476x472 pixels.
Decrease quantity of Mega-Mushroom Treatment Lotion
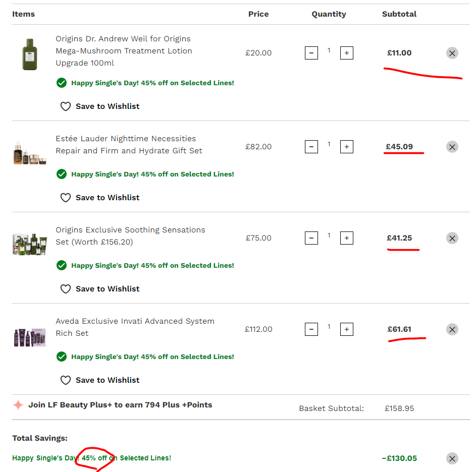(x=311, y=53)
